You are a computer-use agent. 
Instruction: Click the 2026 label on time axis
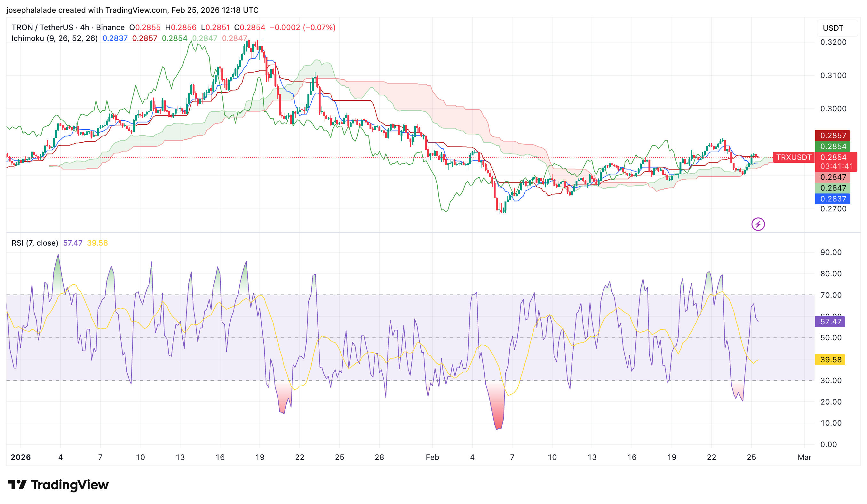coord(21,457)
